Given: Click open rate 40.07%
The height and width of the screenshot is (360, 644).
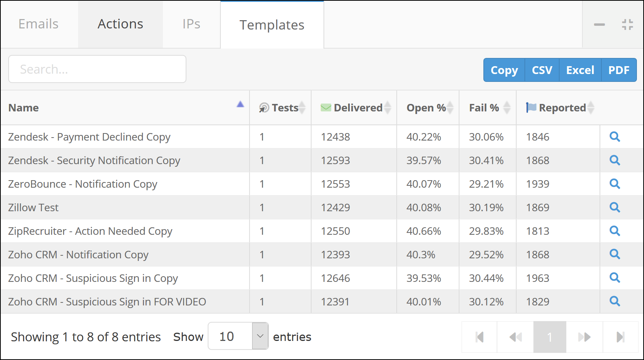Looking at the screenshot, I should point(424,184).
